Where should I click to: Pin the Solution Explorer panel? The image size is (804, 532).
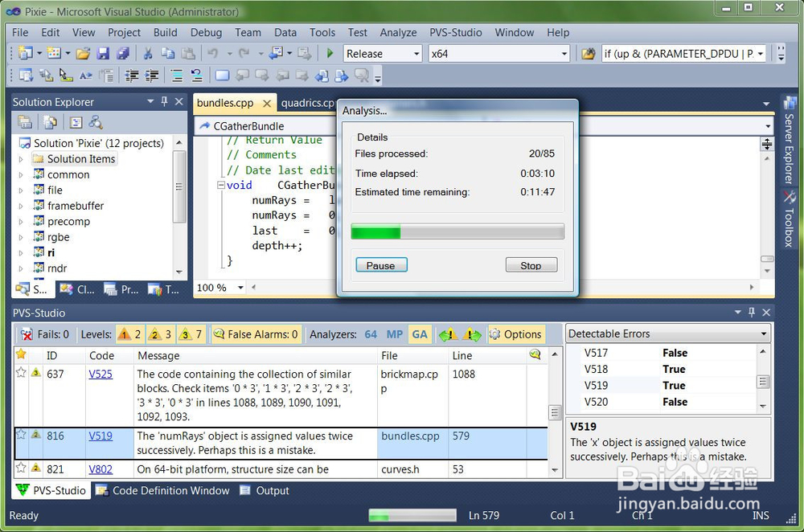pos(165,101)
